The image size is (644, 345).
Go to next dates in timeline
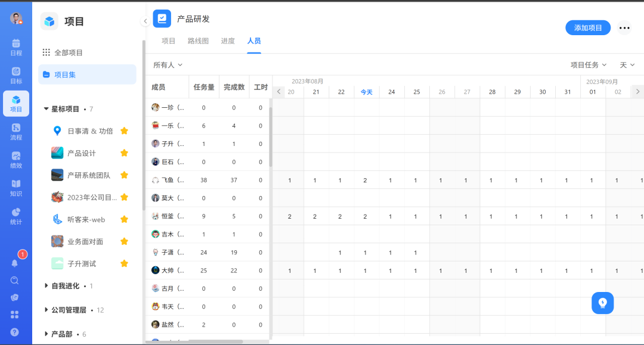tap(637, 92)
